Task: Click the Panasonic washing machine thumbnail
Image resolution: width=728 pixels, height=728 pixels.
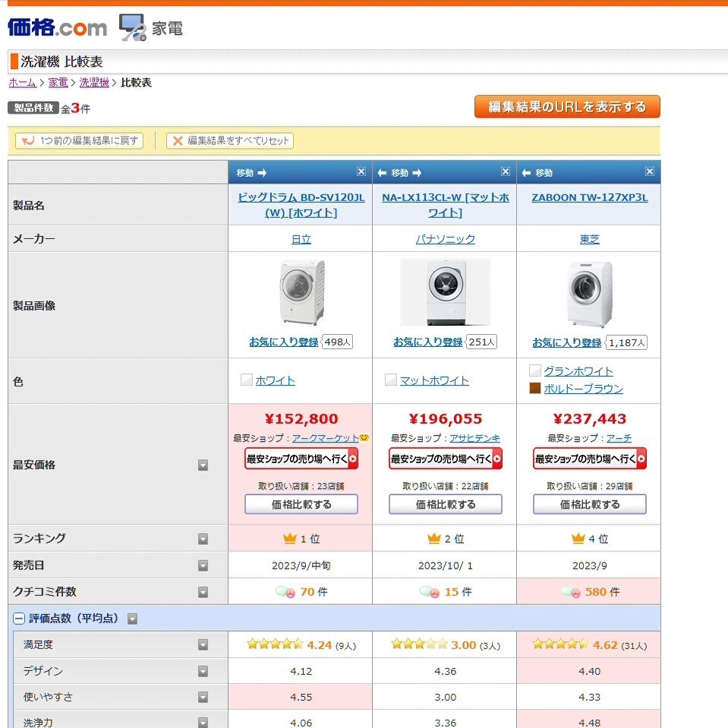Action: [x=446, y=292]
